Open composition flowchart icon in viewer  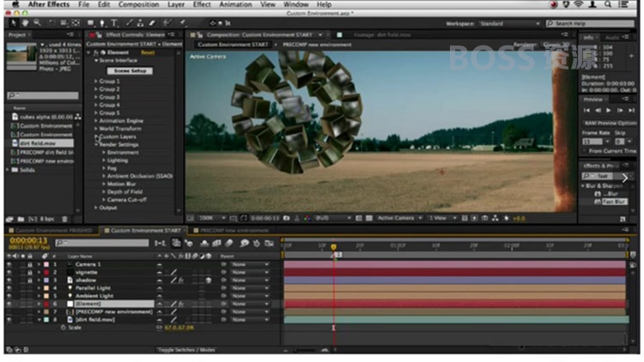coord(495,219)
